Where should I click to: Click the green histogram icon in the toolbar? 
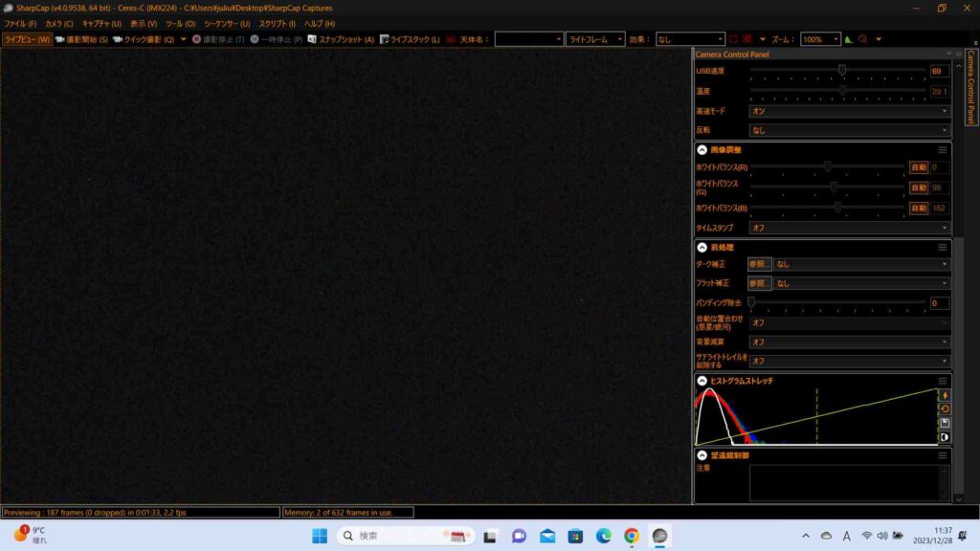tap(849, 39)
